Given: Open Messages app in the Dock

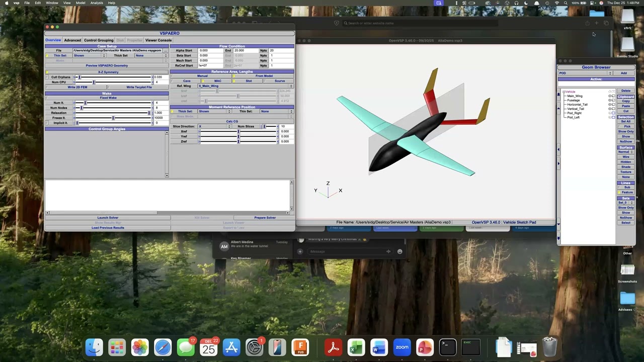Looking at the screenshot, I should click(186, 347).
